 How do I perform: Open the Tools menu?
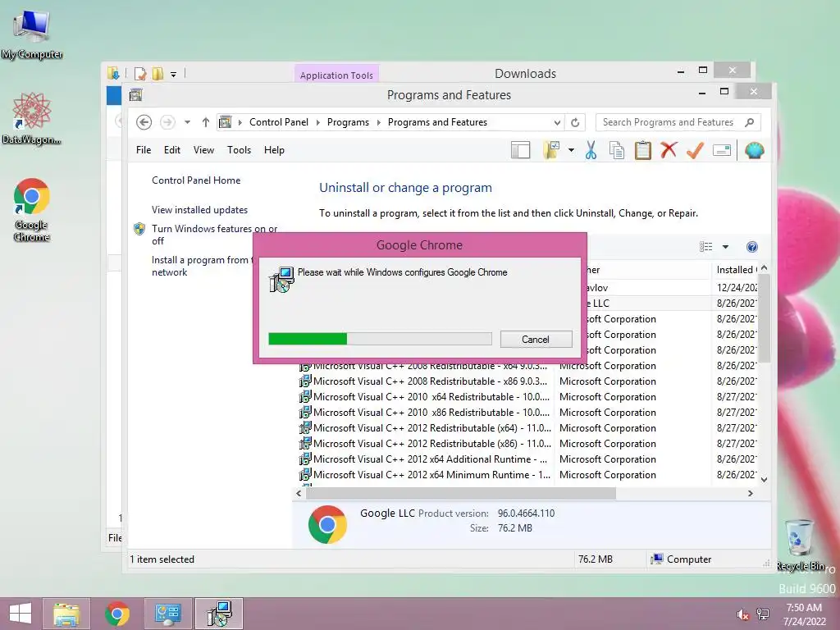point(239,150)
